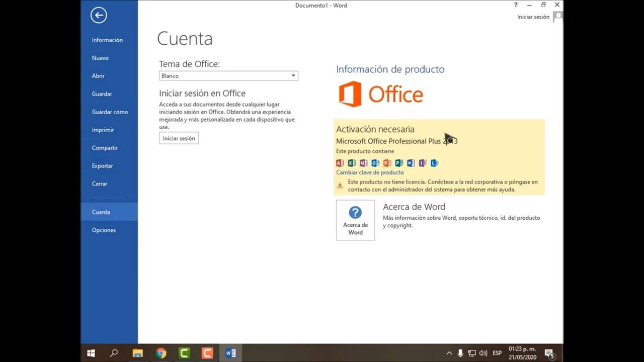Open the Windows Start menu
Screen dimensions: 644x362
[91, 353]
